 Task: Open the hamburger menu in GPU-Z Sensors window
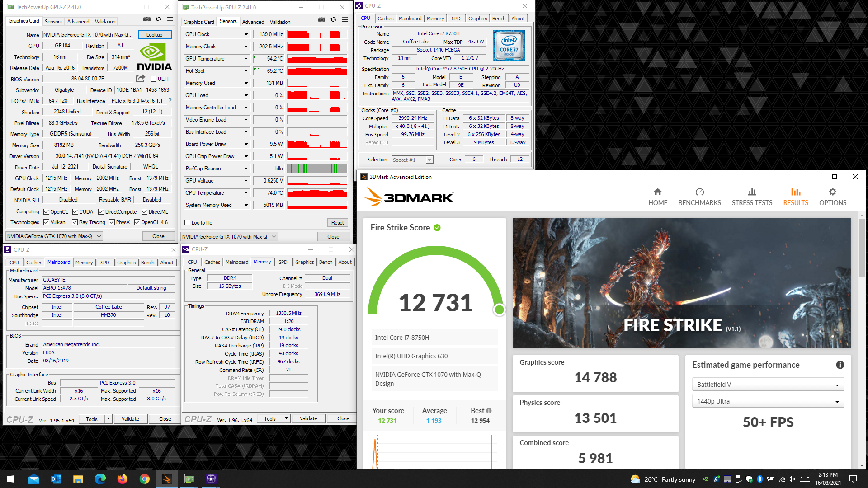point(345,20)
